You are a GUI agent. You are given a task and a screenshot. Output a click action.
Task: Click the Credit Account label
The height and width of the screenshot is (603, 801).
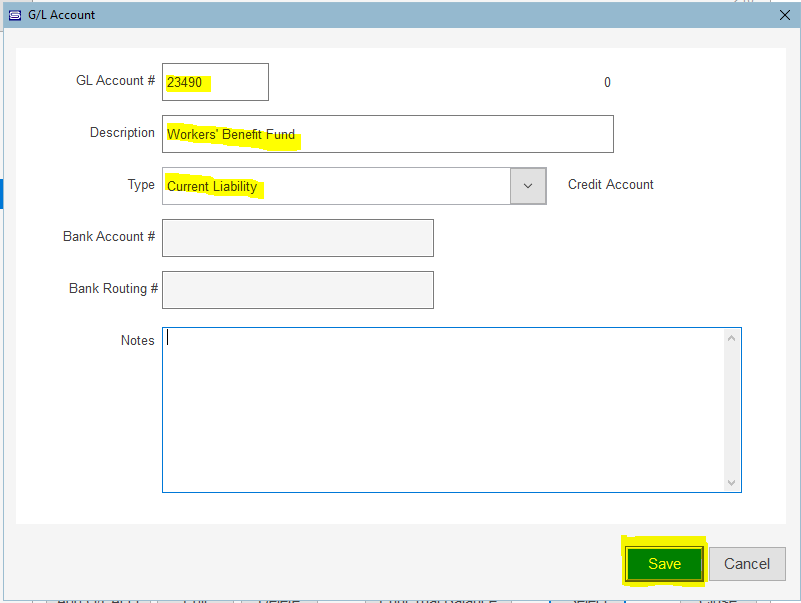(610, 184)
